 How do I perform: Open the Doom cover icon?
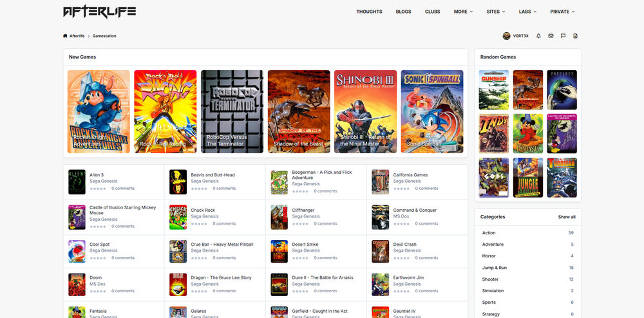point(77,285)
